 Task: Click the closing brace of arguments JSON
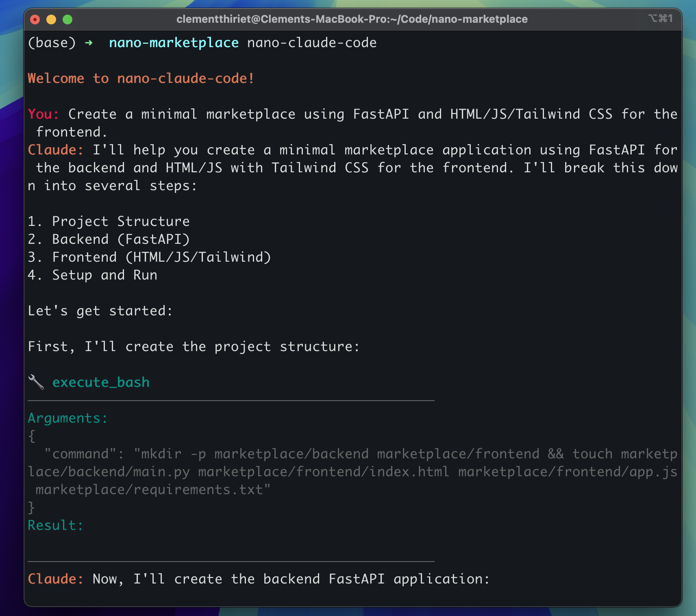coord(32,508)
